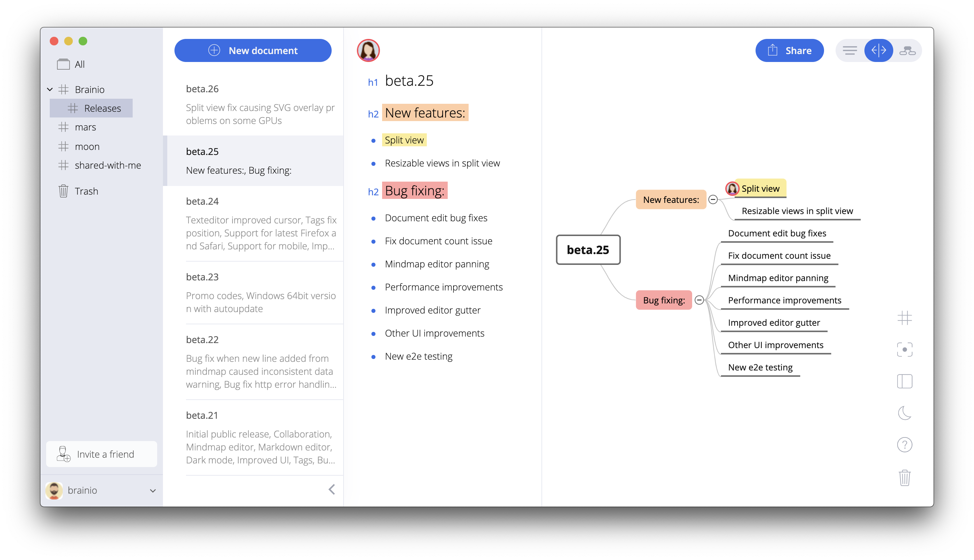Delete document using right toolbar trash icon

tap(904, 477)
